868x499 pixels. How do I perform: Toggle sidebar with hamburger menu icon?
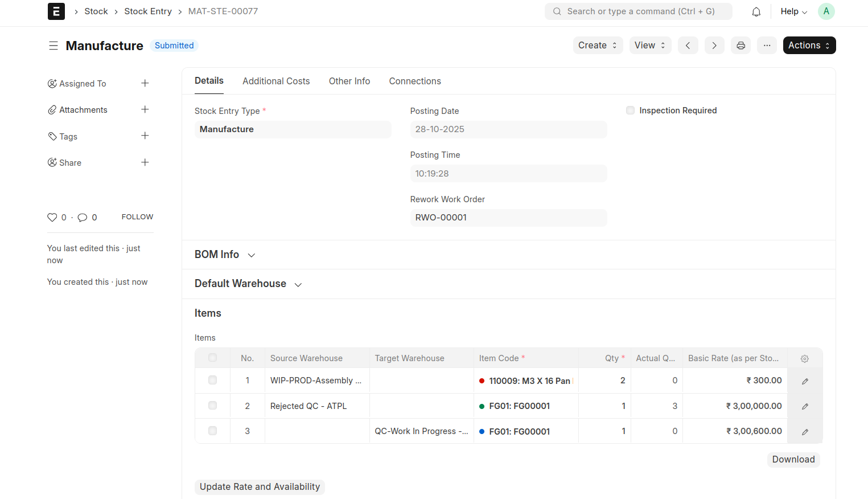tap(54, 46)
